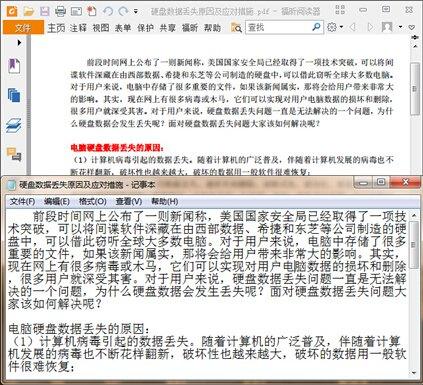
Task: Close the Notepad window
Action: pyautogui.click(x=405, y=183)
